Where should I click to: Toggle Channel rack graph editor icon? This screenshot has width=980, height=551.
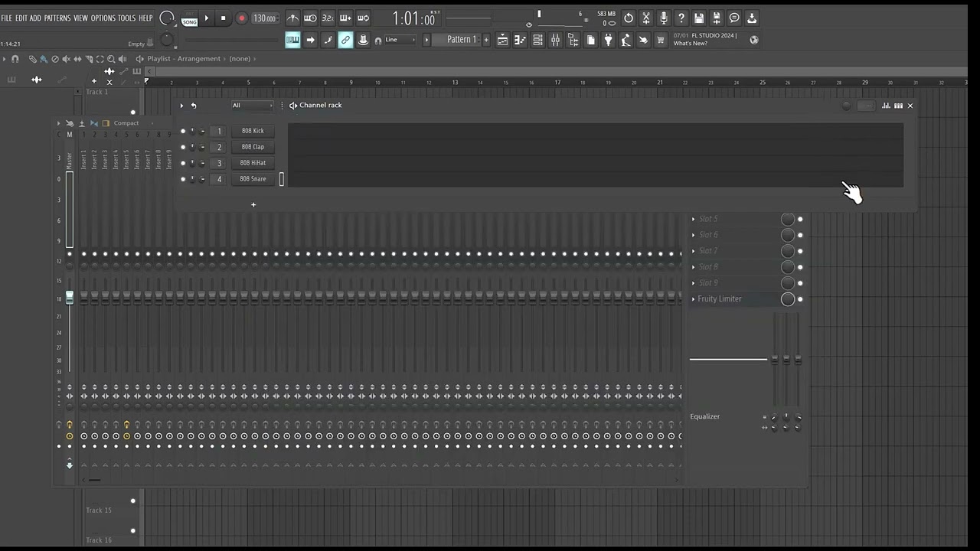point(886,106)
